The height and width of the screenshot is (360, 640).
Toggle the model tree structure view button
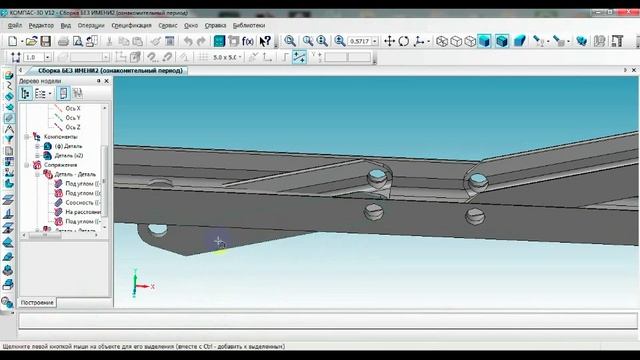pyautogui.click(x=25, y=93)
